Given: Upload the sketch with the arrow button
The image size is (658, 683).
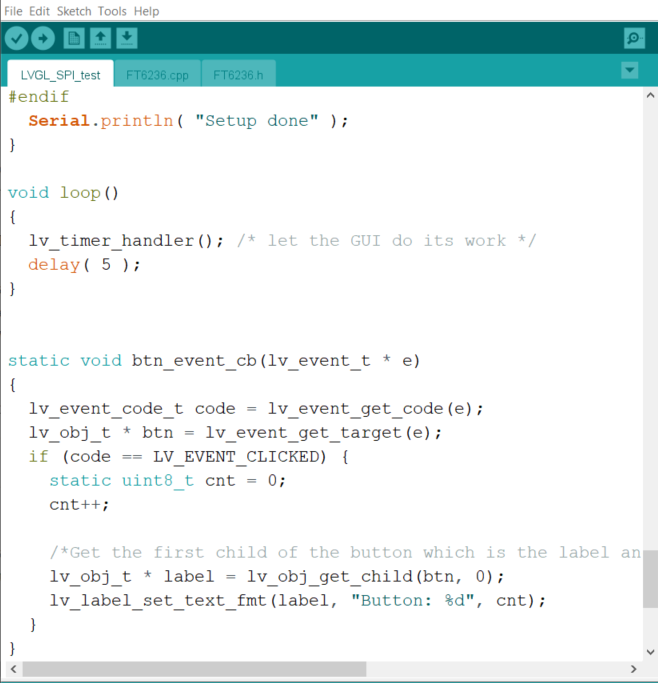Looking at the screenshot, I should (x=43, y=38).
